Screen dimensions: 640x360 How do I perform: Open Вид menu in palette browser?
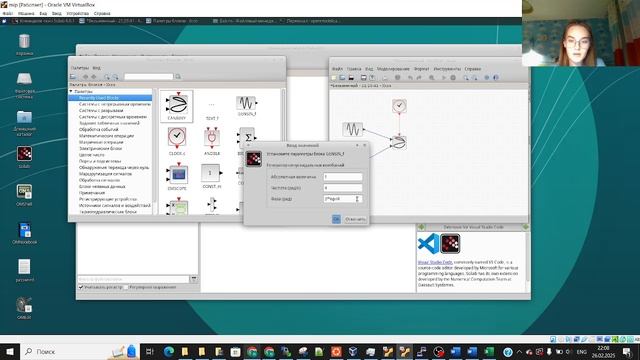96,68
